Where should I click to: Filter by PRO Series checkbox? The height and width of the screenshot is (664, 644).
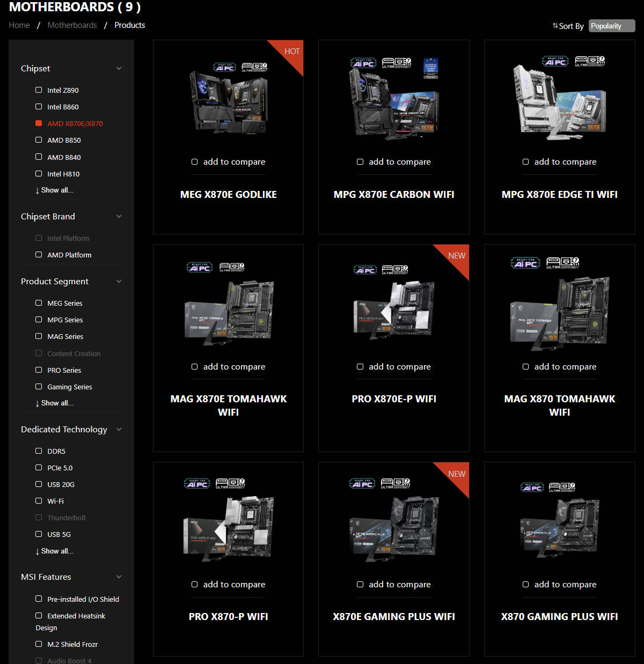coord(39,370)
